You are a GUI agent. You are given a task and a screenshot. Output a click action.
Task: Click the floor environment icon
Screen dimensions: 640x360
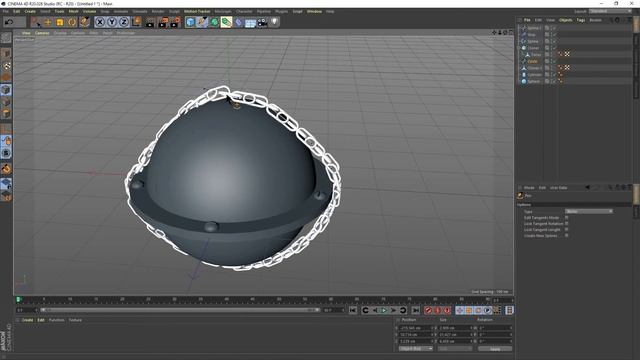(x=250, y=22)
